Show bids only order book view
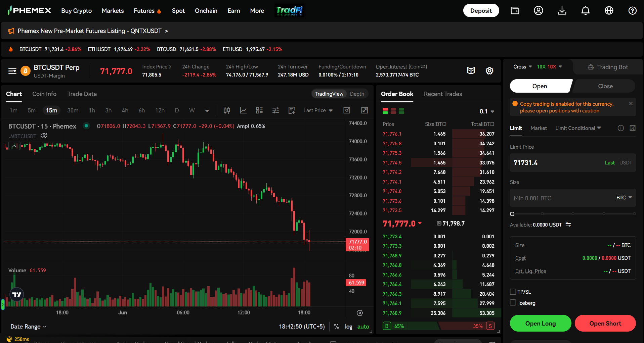644x343 pixels. (x=401, y=111)
